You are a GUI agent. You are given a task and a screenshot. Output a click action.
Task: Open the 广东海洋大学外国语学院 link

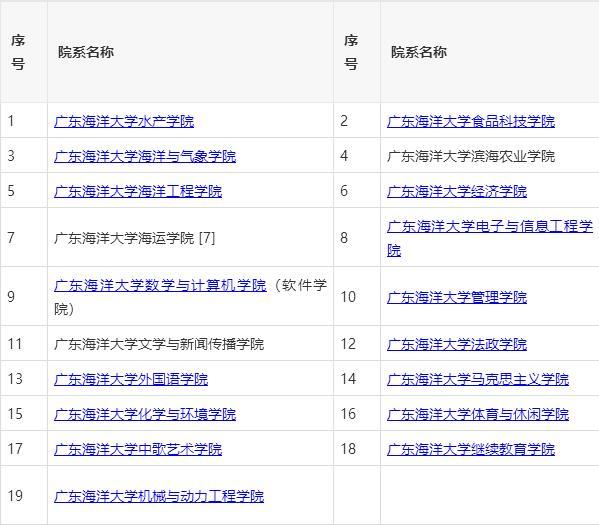(x=131, y=379)
